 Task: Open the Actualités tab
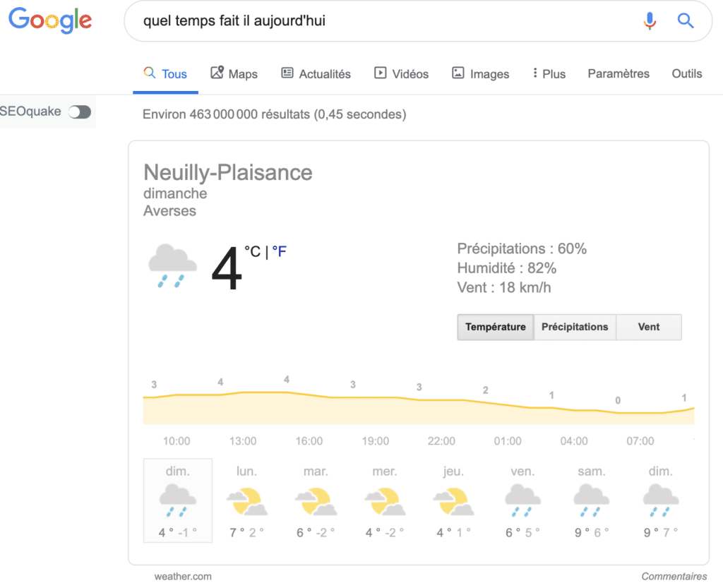tap(316, 73)
